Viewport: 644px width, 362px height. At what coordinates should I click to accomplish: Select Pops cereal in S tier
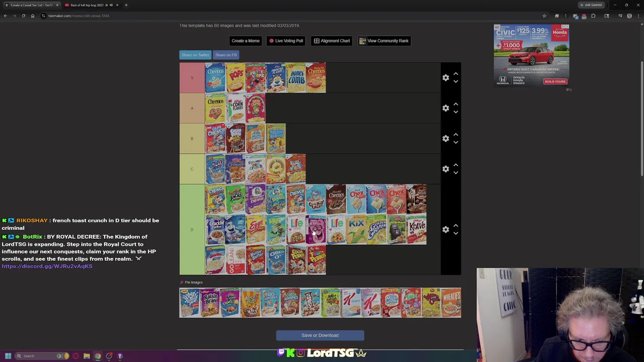point(235,78)
